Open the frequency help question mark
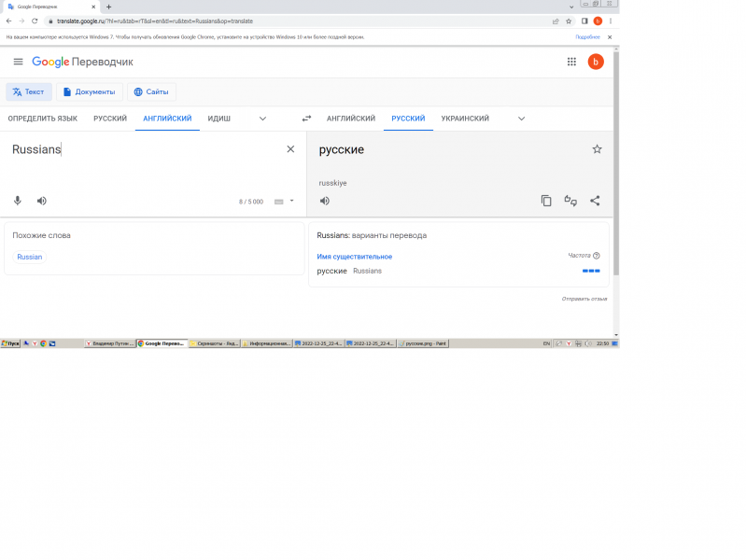The image size is (746, 560). pos(597,256)
